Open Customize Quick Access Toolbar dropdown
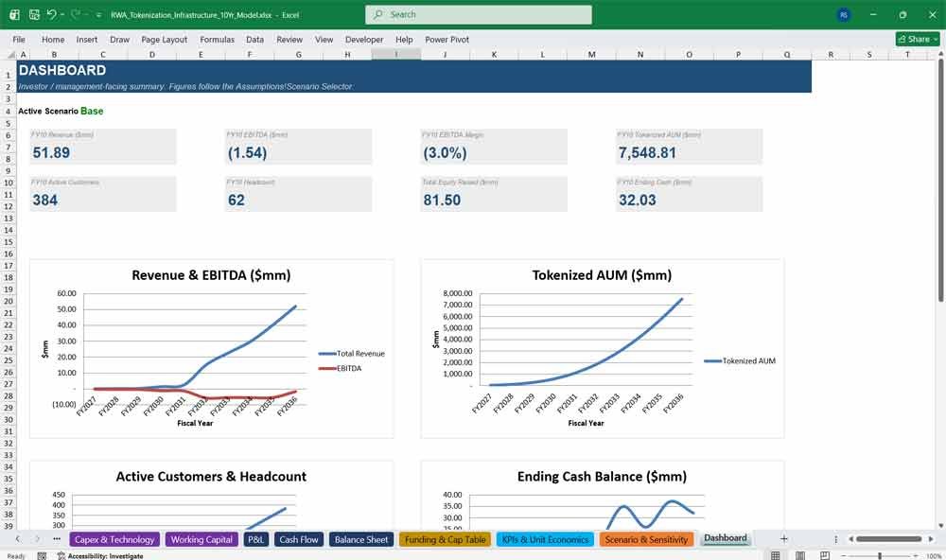Viewport: 946px width, 560px height. (x=98, y=15)
